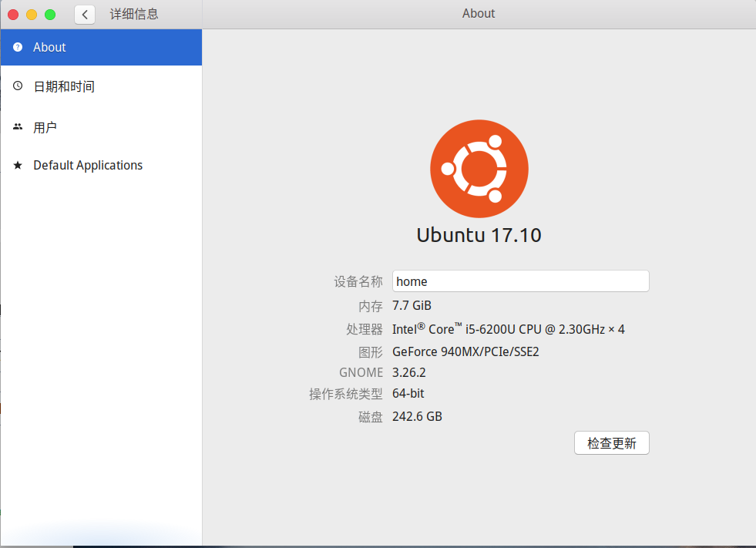Click the Ubuntu 17.10 title text
756x548 pixels.
point(479,235)
